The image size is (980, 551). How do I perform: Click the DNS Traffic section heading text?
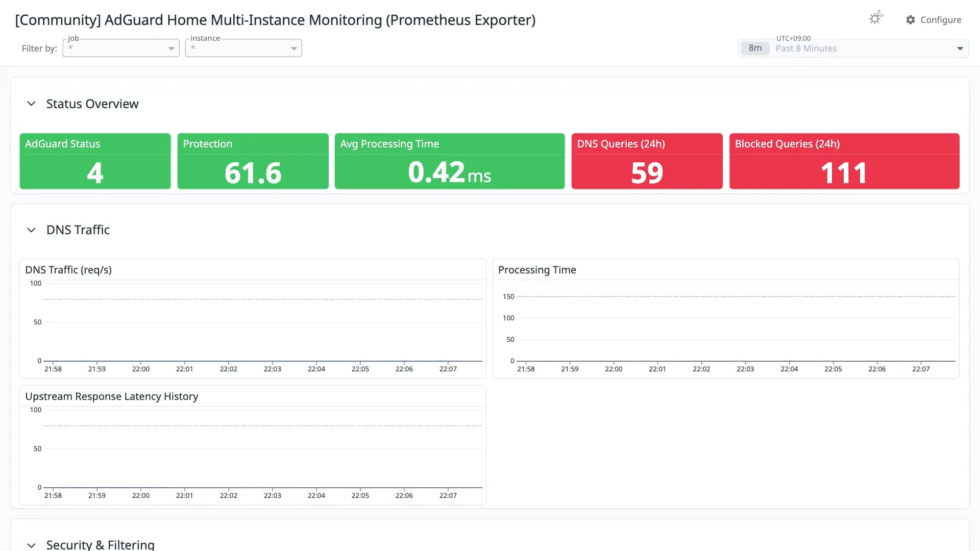tap(78, 230)
